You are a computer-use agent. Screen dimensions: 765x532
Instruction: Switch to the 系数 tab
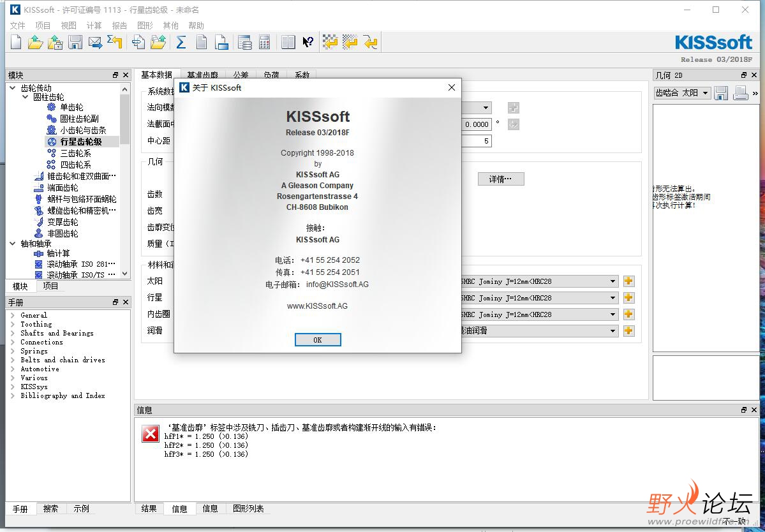(302, 75)
